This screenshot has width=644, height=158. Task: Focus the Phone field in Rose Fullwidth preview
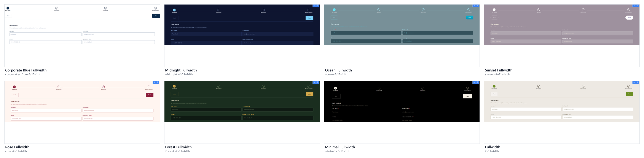click(x=46, y=119)
